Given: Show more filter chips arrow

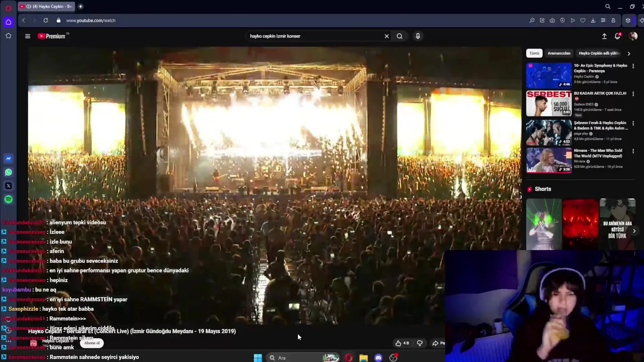Looking at the screenshot, I should point(628,53).
